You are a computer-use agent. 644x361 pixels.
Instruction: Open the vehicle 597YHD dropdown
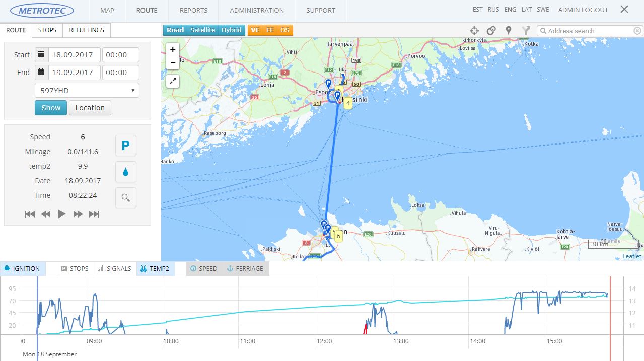click(87, 91)
